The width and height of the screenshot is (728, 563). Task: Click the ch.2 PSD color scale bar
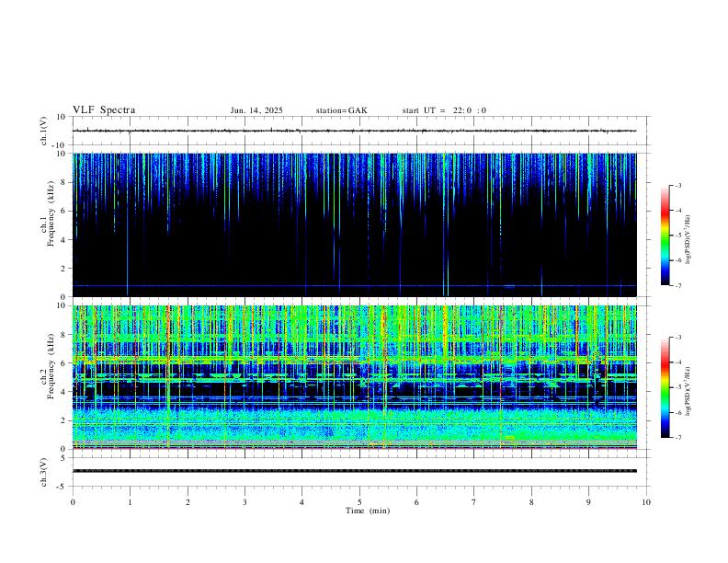coord(665,387)
